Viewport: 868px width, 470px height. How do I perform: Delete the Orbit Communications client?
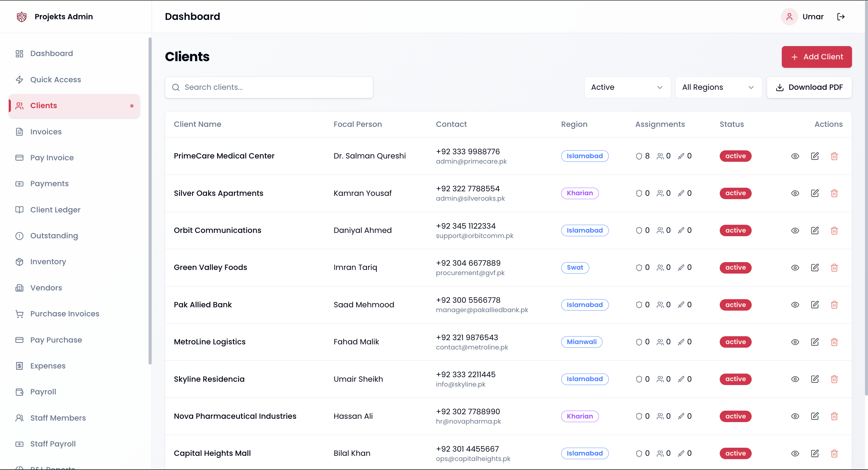pos(834,230)
